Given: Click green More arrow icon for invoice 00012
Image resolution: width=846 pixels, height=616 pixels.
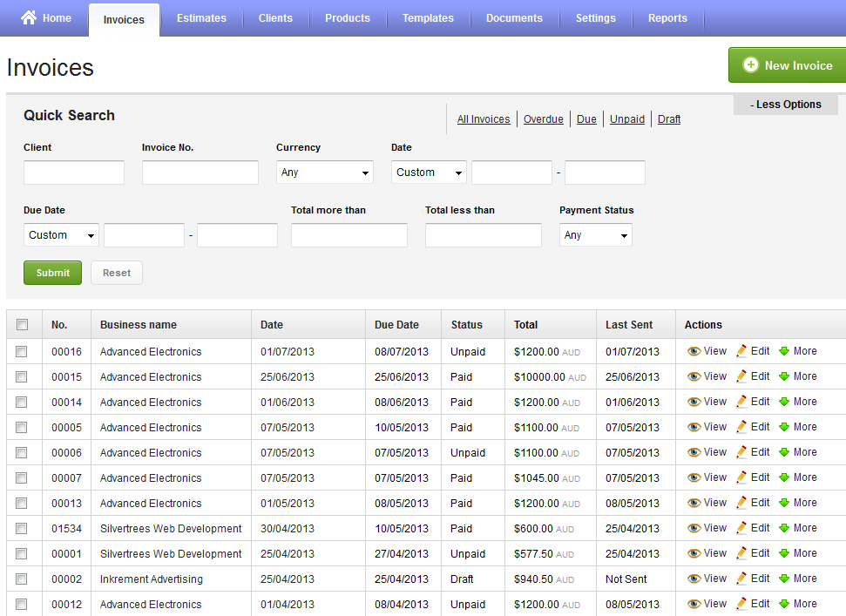Looking at the screenshot, I should click(783, 605).
